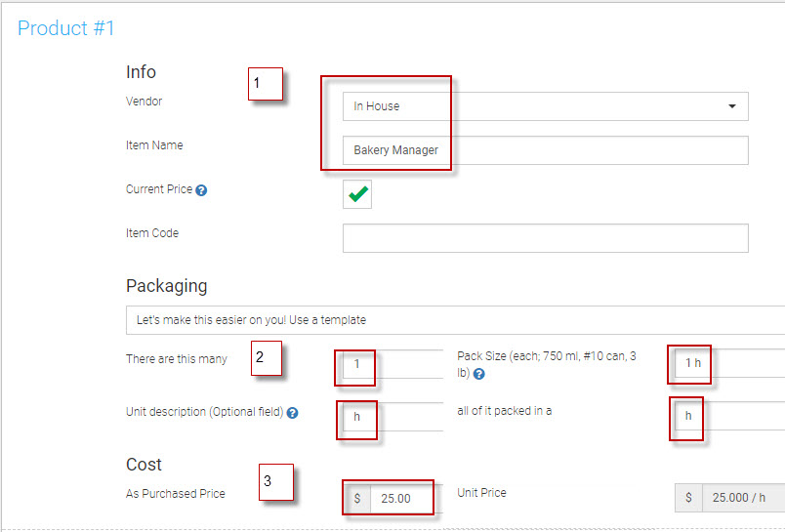Click the help icon beside Current Price
The image size is (785, 532).
(x=201, y=190)
